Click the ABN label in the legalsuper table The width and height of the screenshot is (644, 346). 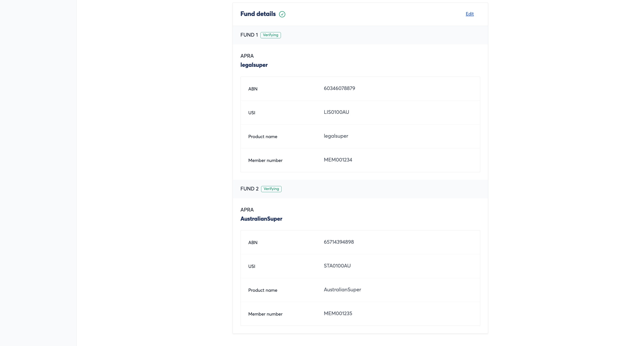click(x=253, y=89)
